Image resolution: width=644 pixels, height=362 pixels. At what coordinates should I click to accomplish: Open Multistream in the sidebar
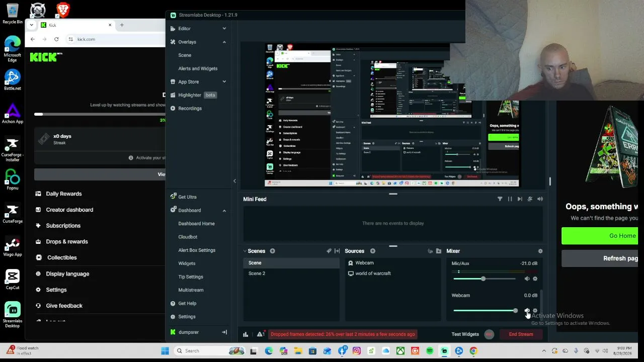(x=191, y=290)
